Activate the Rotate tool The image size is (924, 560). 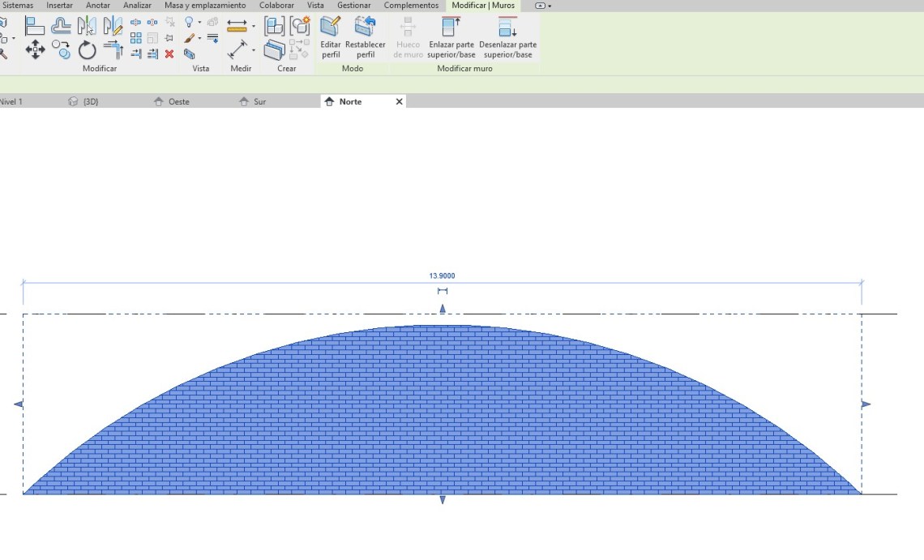[x=87, y=51]
